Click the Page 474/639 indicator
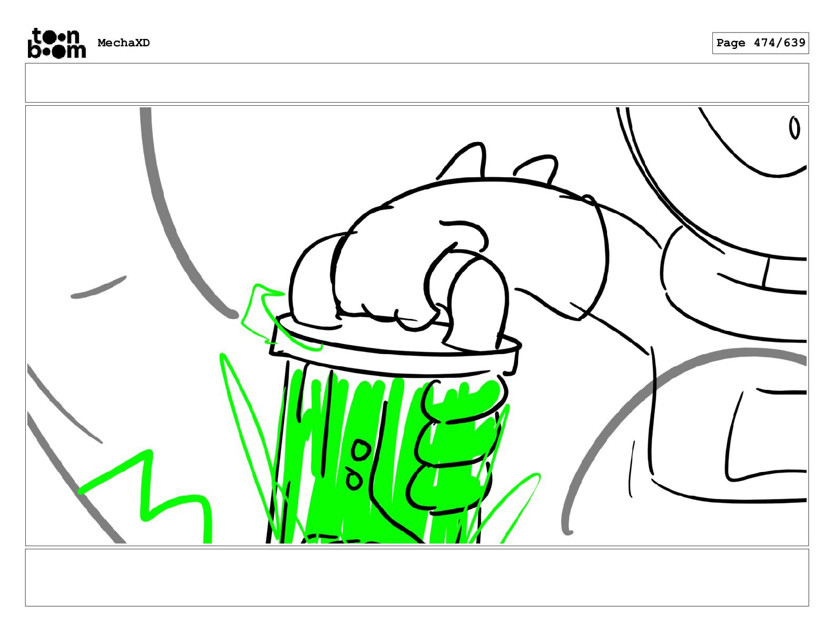This screenshot has width=834, height=644. (x=760, y=43)
